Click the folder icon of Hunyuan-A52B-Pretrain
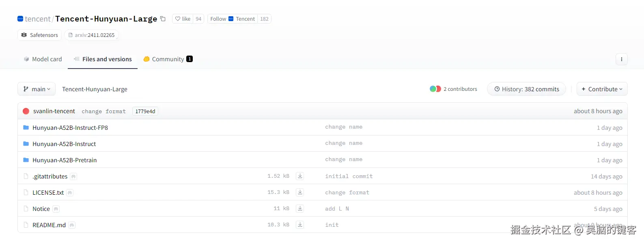Viewport: 644px width, 243px height. (x=26, y=160)
